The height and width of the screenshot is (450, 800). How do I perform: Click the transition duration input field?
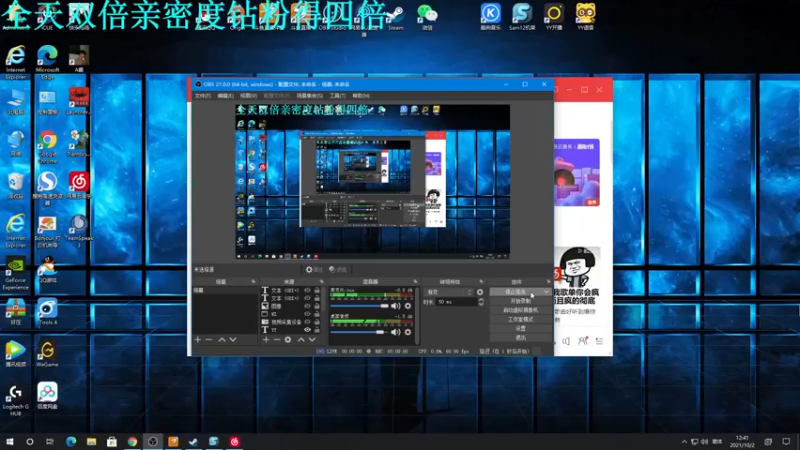pos(456,302)
